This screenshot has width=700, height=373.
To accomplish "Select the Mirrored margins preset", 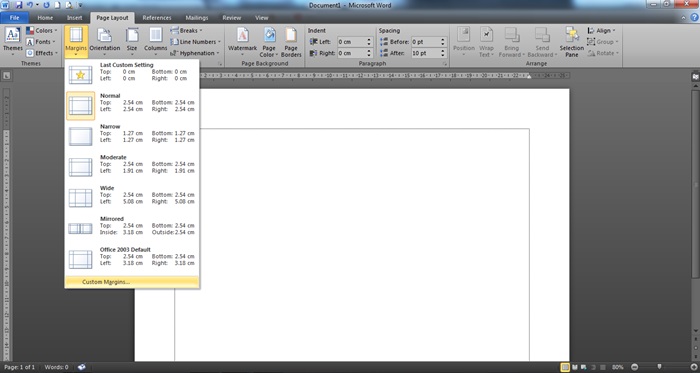I will (x=132, y=228).
